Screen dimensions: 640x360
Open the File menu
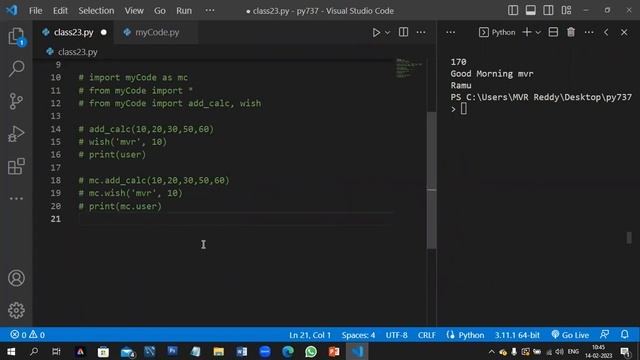(x=36, y=11)
